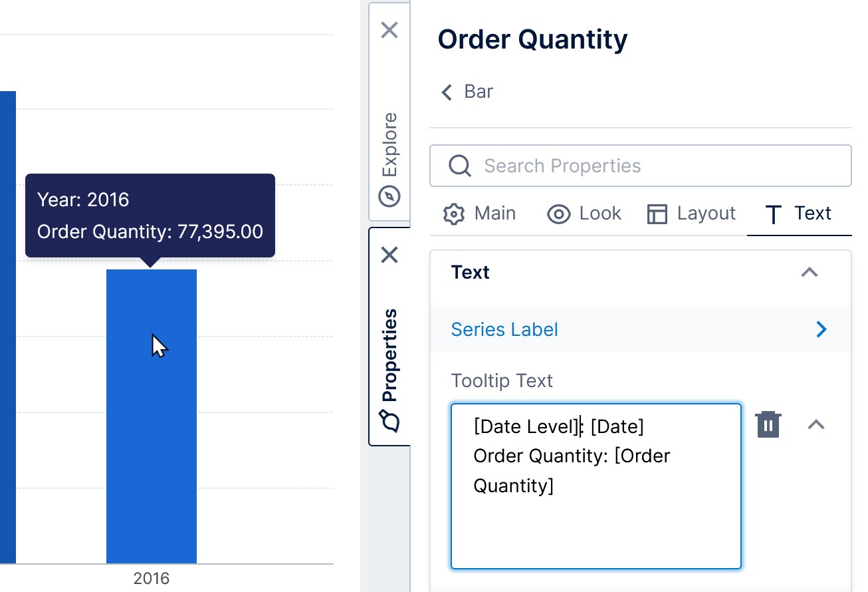Select the darker blue bar at left
The width and height of the screenshot is (868, 592).
(7, 333)
